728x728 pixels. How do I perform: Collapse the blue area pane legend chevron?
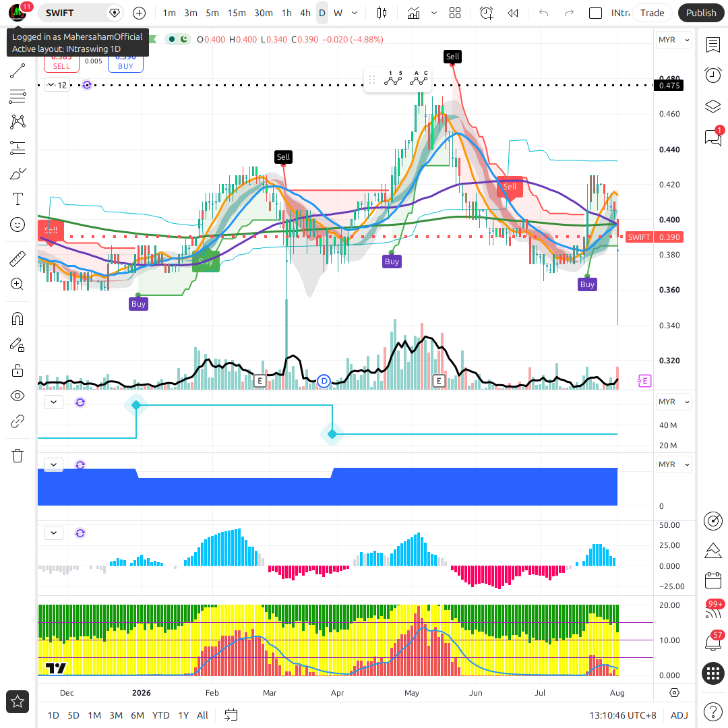pyautogui.click(x=53, y=464)
